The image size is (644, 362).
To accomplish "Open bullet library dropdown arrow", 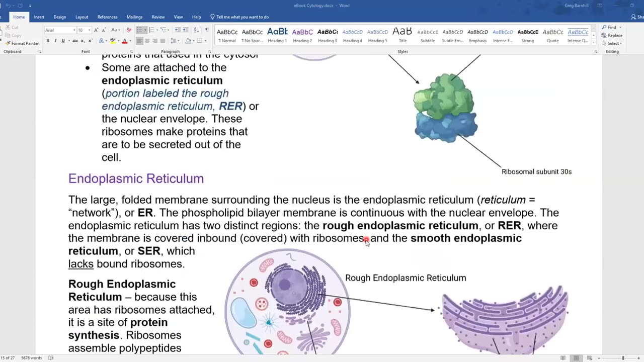I will pyautogui.click(x=145, y=30).
